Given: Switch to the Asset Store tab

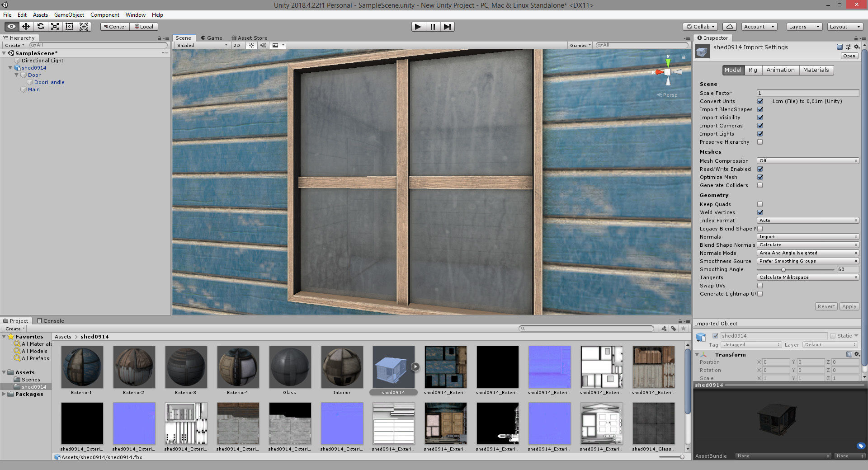Looking at the screenshot, I should 249,38.
